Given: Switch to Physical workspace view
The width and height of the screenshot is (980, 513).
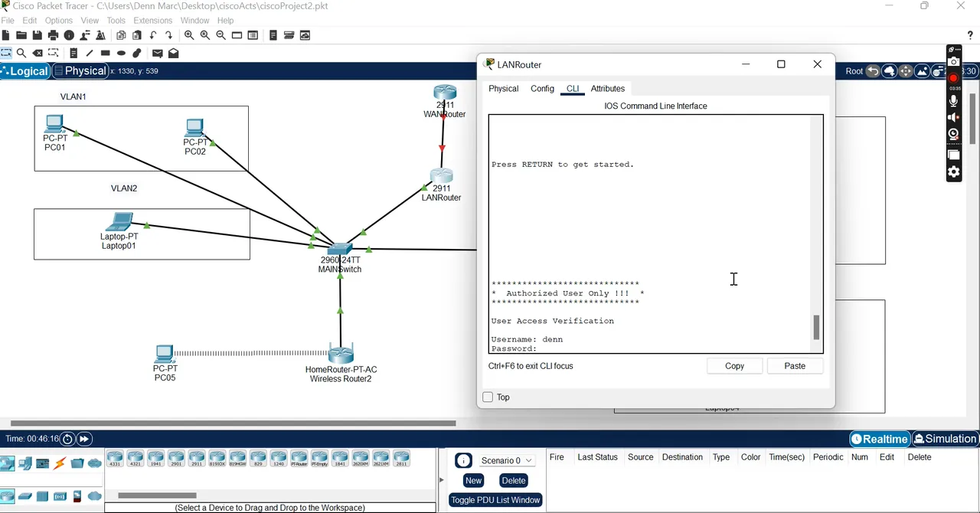Looking at the screenshot, I should point(80,71).
